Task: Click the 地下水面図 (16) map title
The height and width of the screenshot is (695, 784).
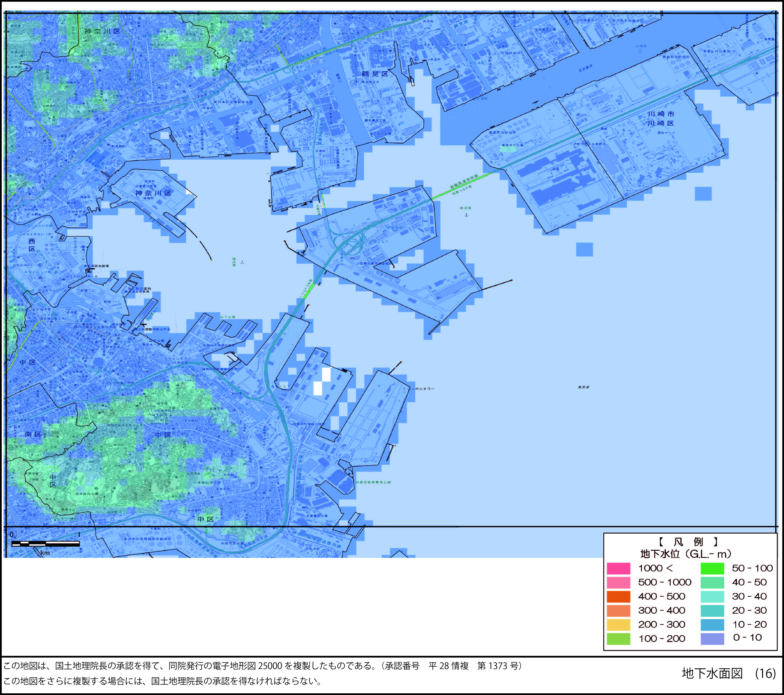Action: coord(728,673)
